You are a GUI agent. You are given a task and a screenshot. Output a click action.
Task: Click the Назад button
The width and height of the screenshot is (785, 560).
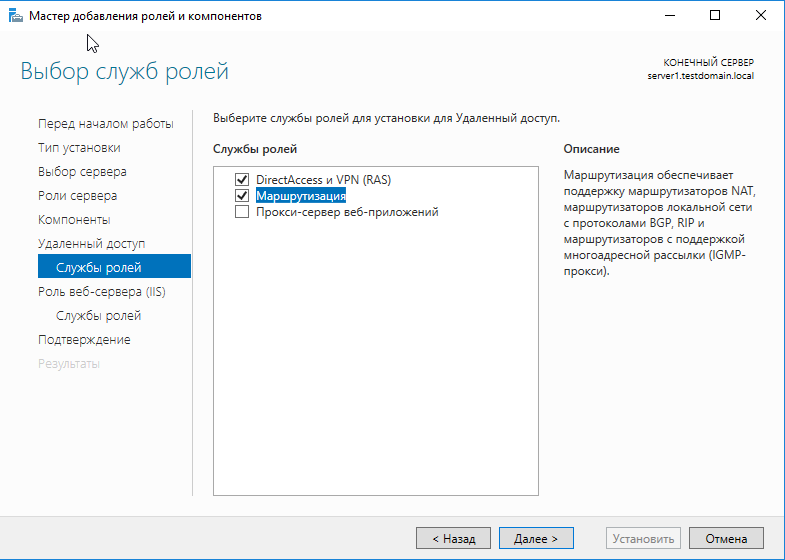click(x=453, y=538)
